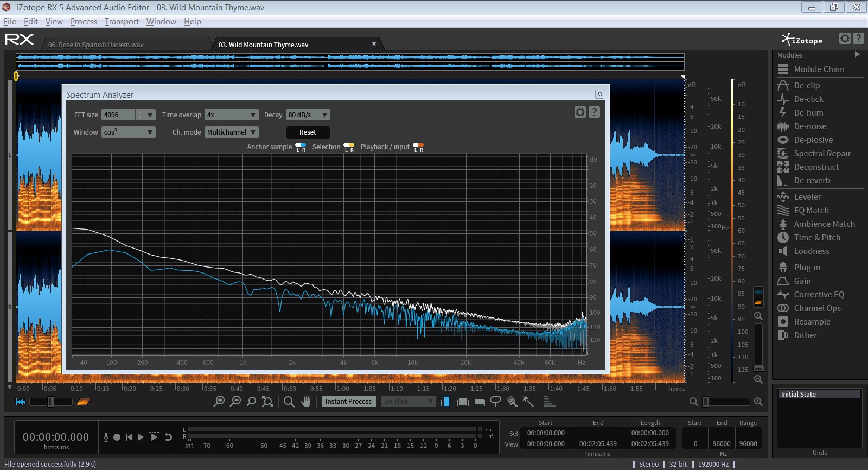Click the Reset button

pyautogui.click(x=308, y=132)
